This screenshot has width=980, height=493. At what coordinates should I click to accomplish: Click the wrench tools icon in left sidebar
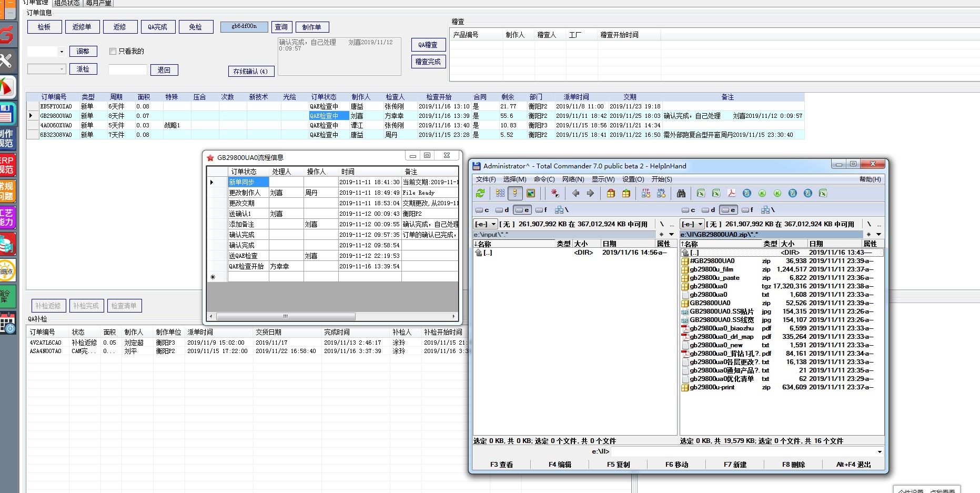pyautogui.click(x=7, y=61)
